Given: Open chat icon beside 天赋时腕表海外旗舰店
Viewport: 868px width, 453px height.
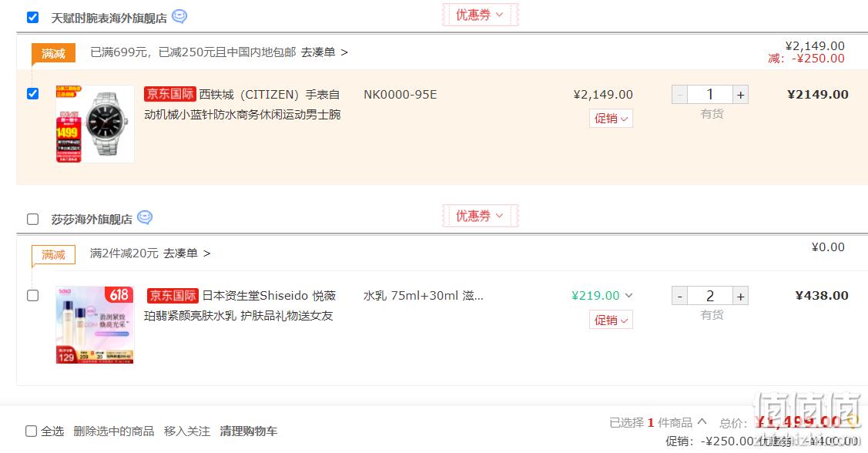Looking at the screenshot, I should click(179, 17).
